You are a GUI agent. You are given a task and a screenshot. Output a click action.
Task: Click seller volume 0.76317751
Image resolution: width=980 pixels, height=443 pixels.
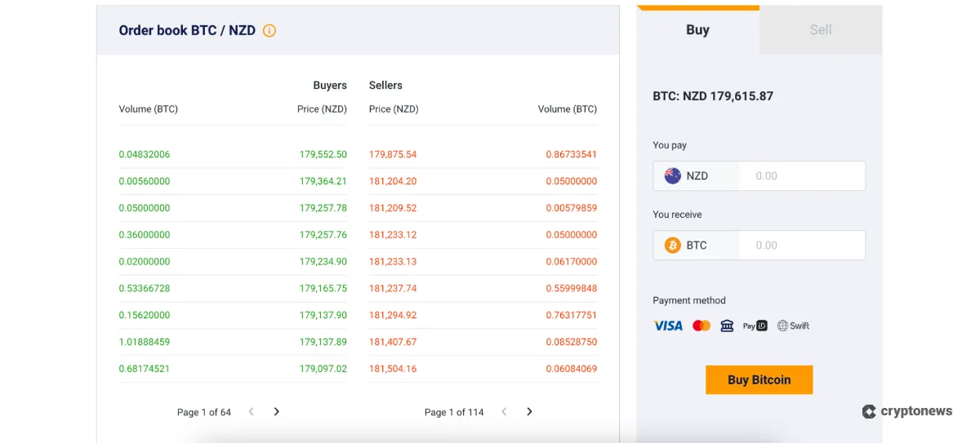click(572, 315)
